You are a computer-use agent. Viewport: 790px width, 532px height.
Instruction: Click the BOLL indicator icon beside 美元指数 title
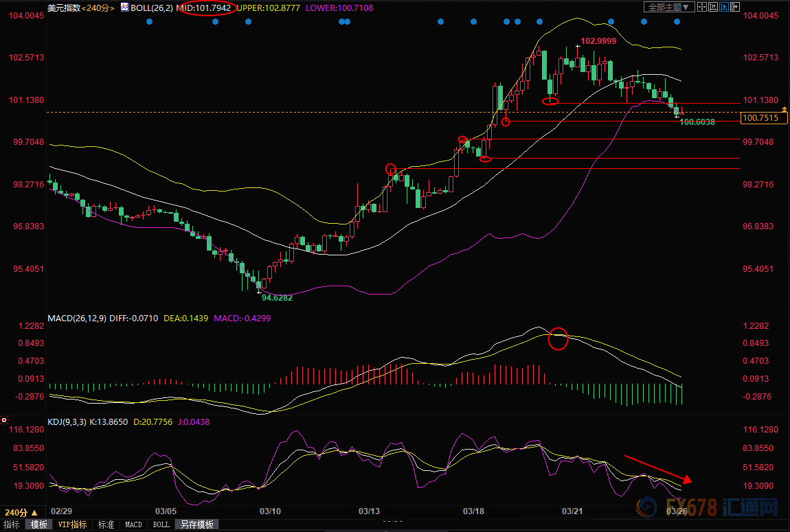pos(124,8)
